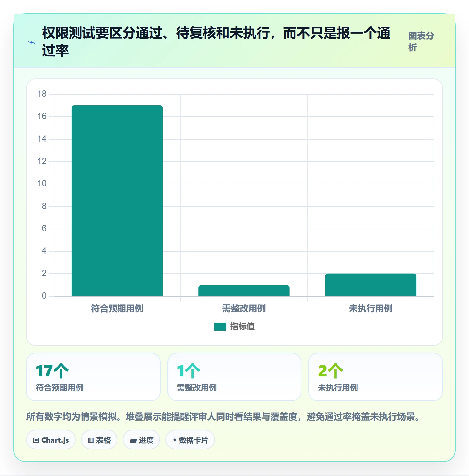469x476 pixels.
Task: Click the square icon in the Chart.js chip
Action: 36,440
